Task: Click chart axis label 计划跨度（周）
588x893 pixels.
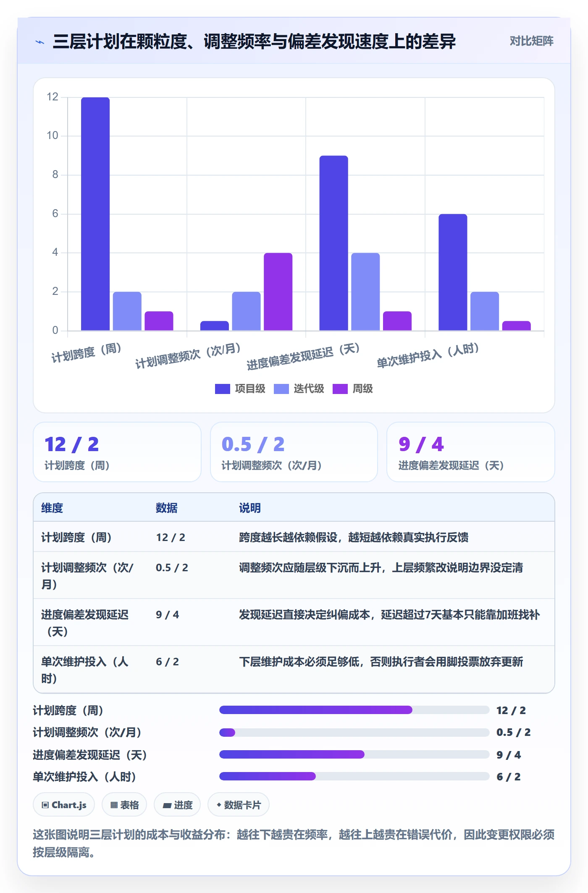Action: 87,352
